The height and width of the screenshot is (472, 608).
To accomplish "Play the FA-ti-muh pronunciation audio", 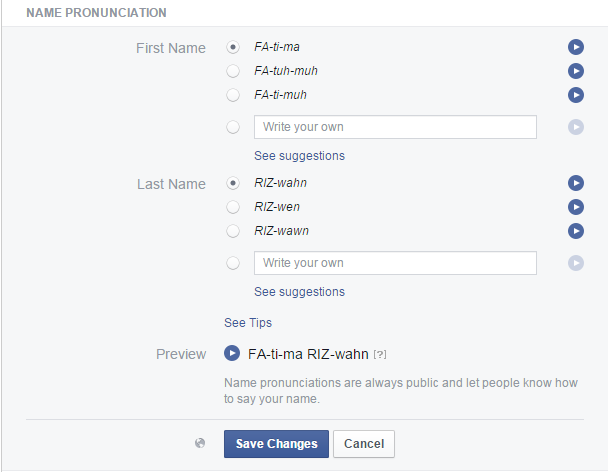I will click(576, 95).
